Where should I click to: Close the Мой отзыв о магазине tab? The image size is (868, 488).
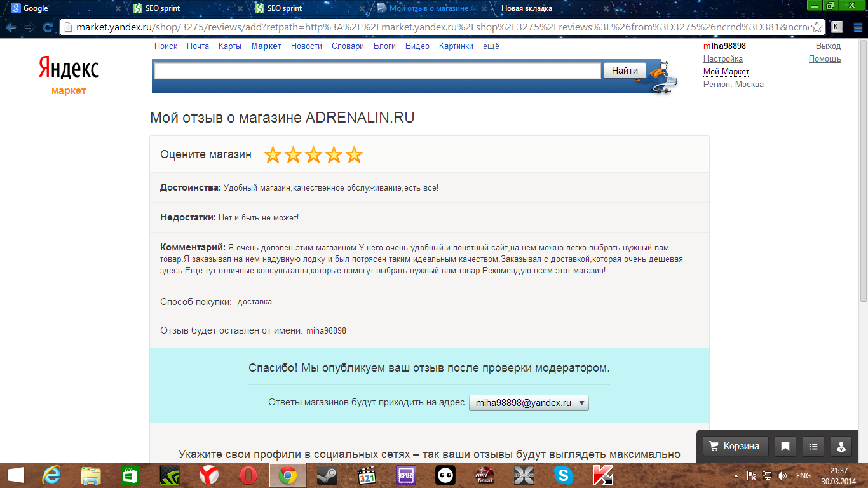click(483, 9)
